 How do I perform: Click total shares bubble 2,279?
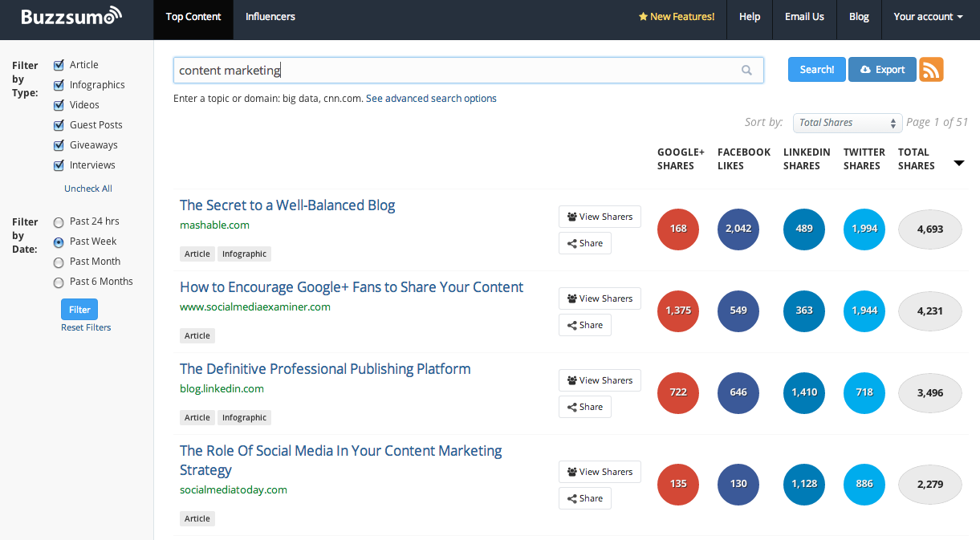click(929, 485)
